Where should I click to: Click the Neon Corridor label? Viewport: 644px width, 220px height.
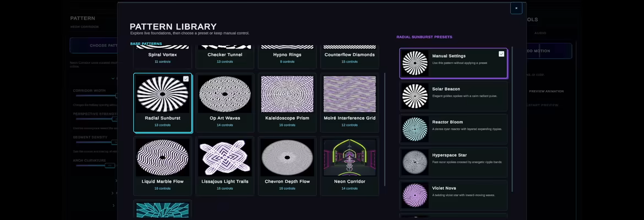pos(350,182)
